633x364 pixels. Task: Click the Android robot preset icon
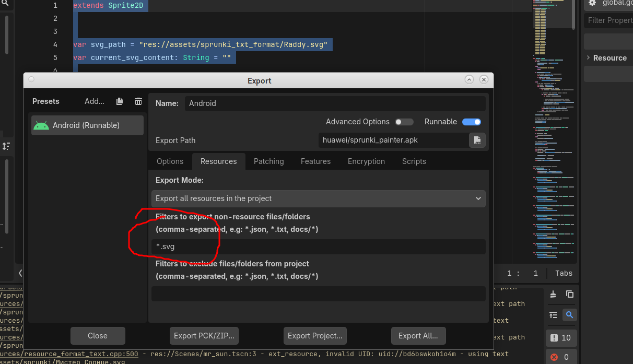pos(41,125)
